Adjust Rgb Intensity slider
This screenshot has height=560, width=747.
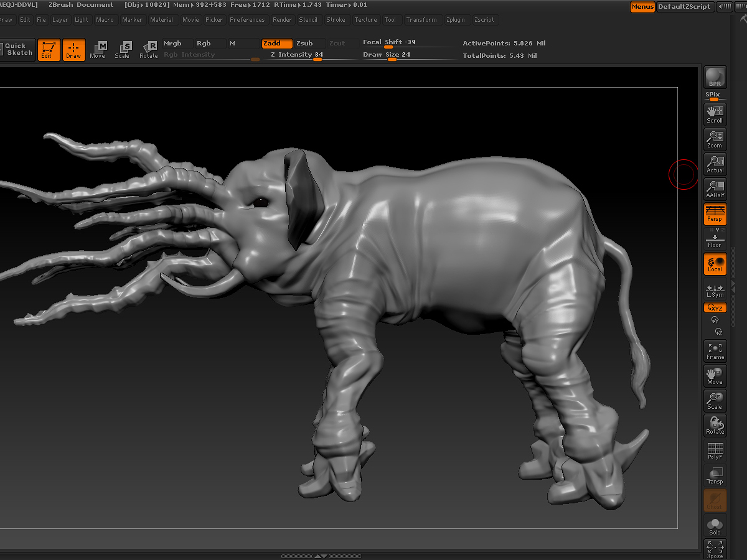pyautogui.click(x=211, y=55)
